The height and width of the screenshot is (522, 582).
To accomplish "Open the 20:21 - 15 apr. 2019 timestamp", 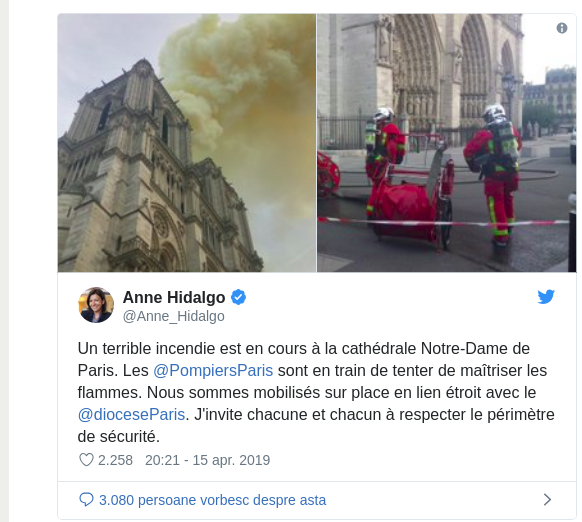I will [207, 460].
